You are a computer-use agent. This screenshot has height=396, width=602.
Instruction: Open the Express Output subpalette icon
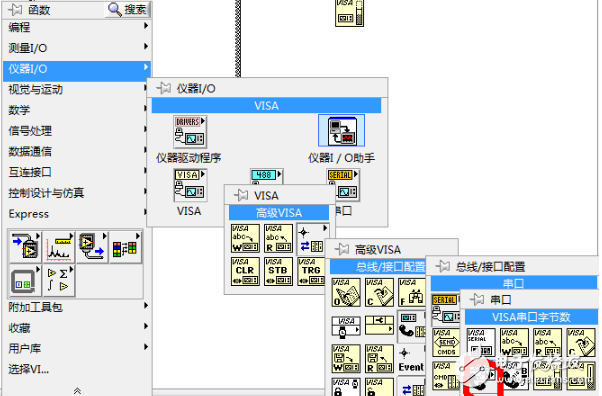pos(92,247)
